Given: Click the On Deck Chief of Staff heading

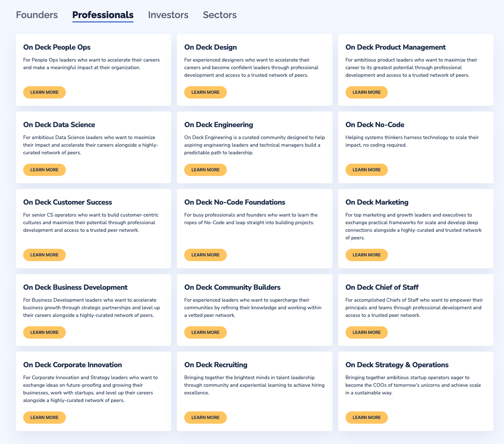Looking at the screenshot, I should tap(382, 287).
